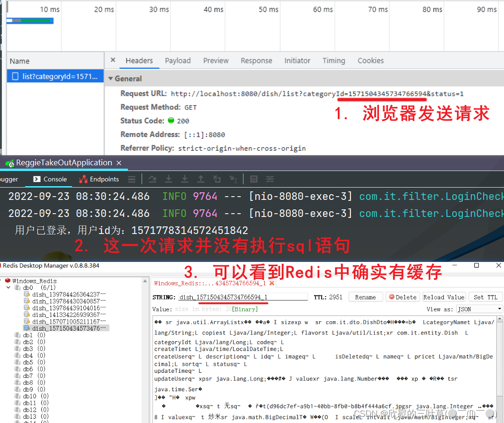Click the Reload Value button
The image size is (504, 423).
point(444,297)
